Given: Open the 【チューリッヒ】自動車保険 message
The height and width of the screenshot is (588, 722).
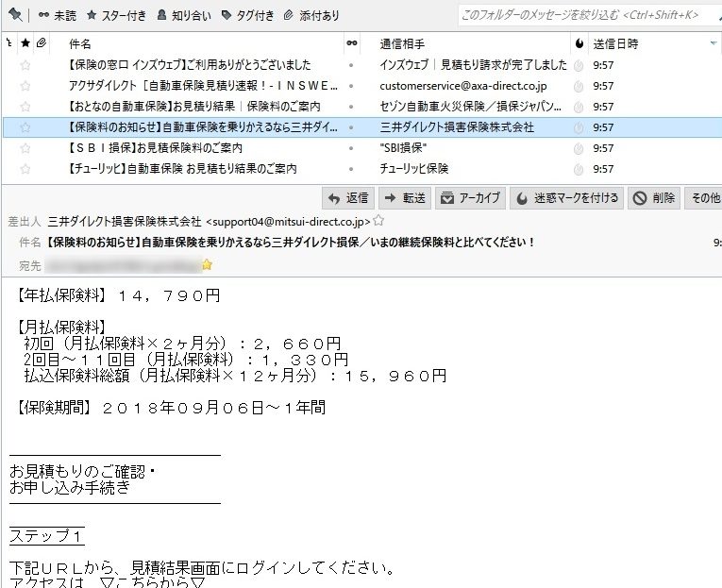Looking at the screenshot, I should tap(182, 169).
